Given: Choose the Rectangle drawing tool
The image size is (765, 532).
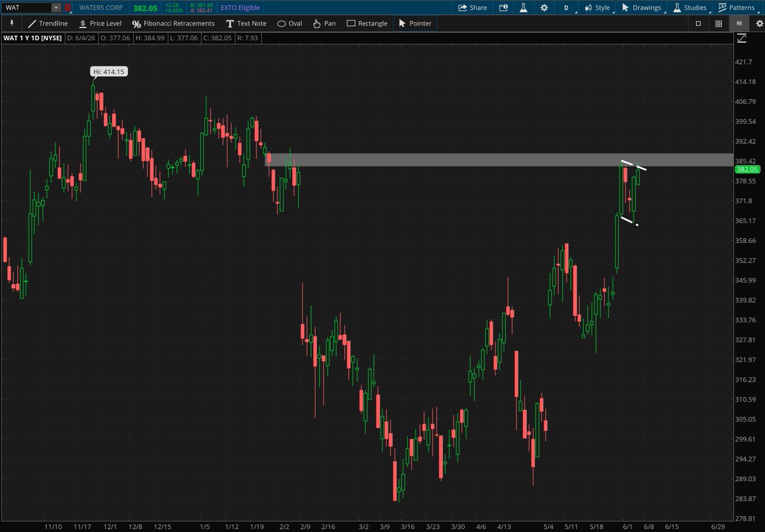Looking at the screenshot, I should click(x=367, y=24).
